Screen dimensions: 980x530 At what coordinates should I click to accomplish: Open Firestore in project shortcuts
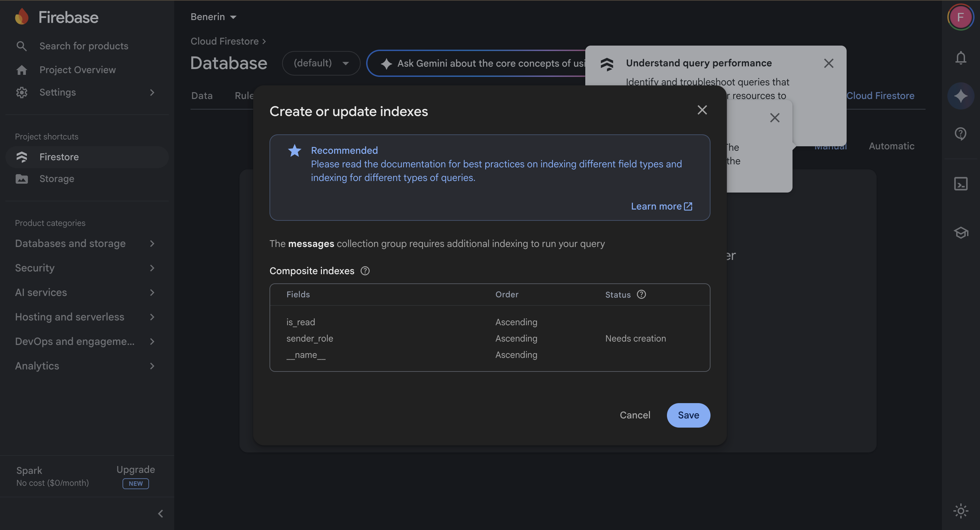pos(87,157)
